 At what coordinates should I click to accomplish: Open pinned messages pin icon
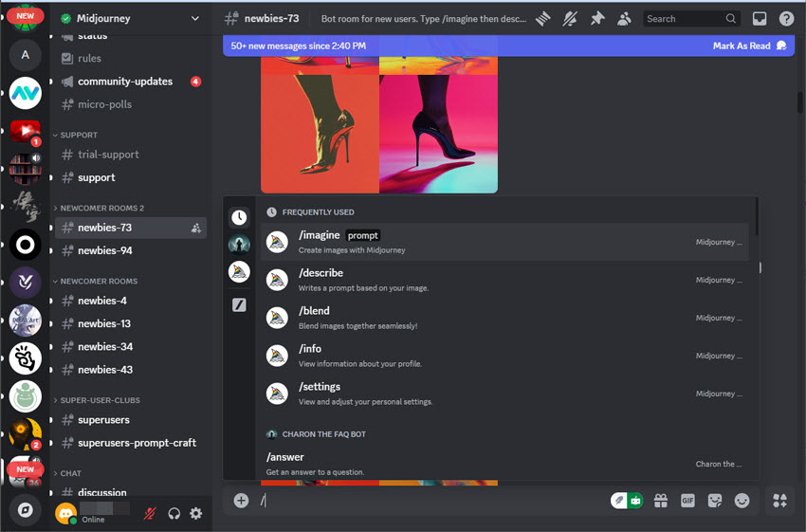click(x=596, y=19)
